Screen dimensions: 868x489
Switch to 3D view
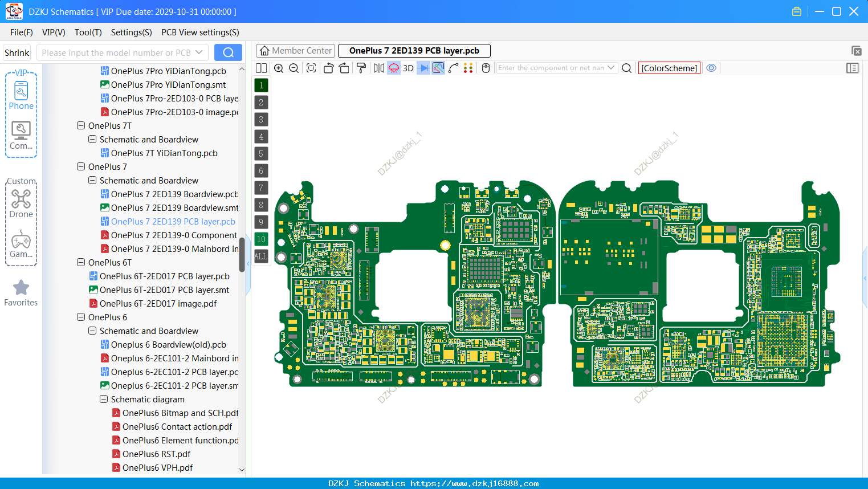click(408, 68)
